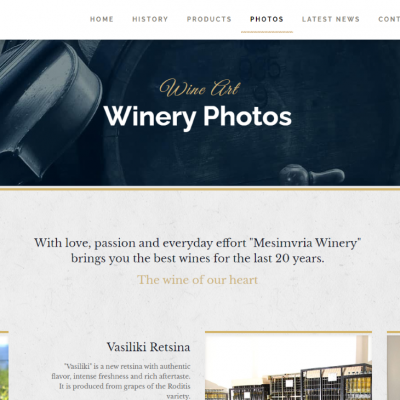Viewport: 400px width, 400px height.
Task: Open the PRODUCTS navigation link
Action: click(209, 19)
